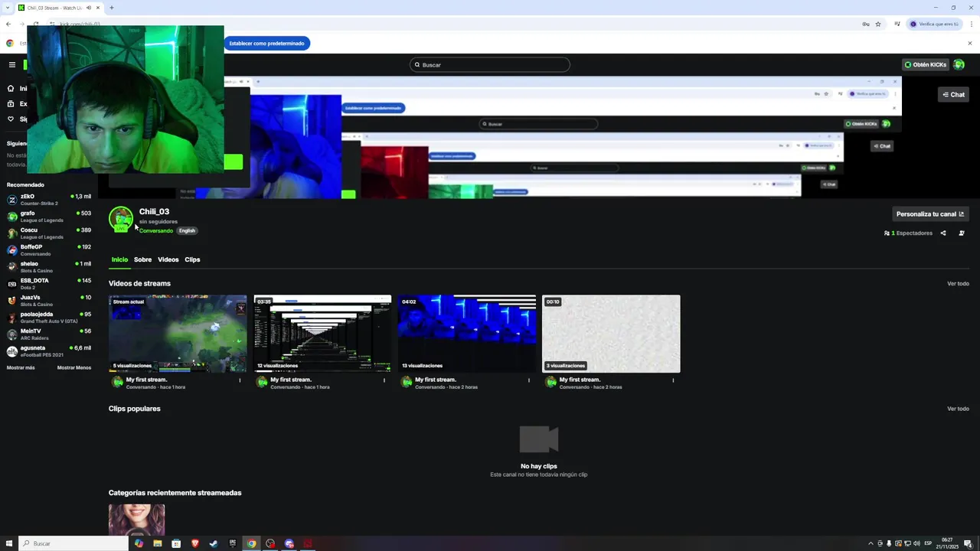Click Ver todo next to Clips populares

coord(958,409)
